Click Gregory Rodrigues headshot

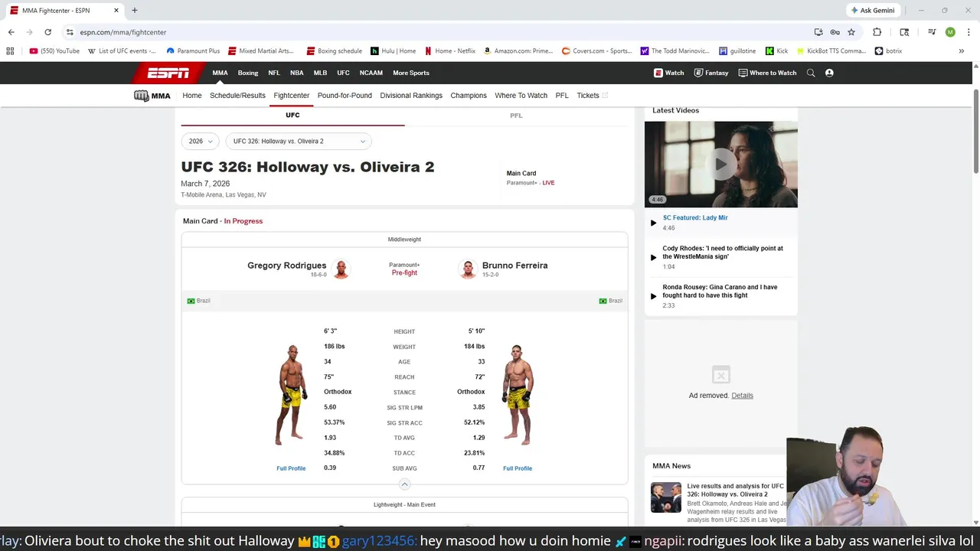click(341, 269)
